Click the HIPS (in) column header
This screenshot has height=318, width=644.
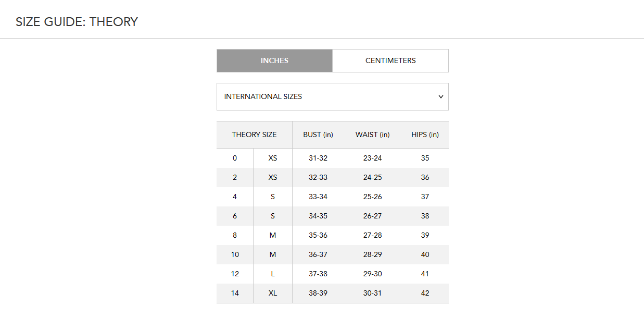(x=425, y=134)
